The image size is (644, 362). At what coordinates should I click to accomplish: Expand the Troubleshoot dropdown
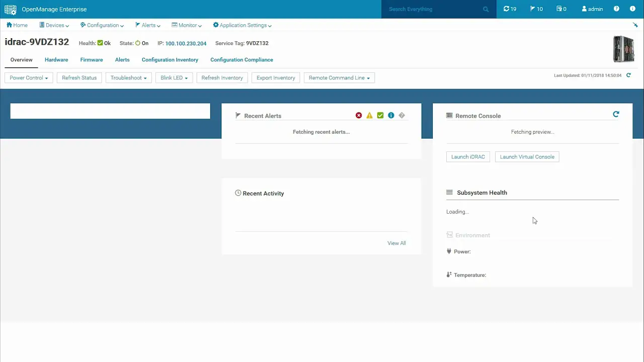click(x=128, y=77)
